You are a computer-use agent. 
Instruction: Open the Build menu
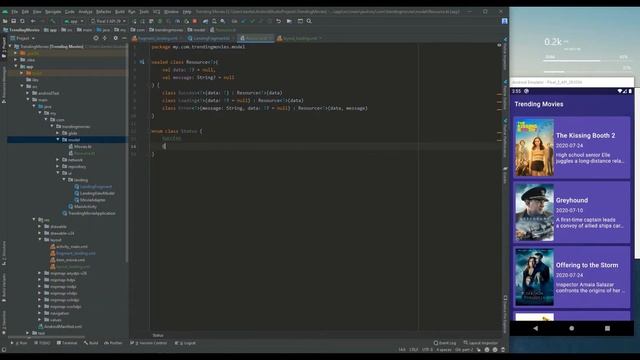pyautogui.click(x=120, y=12)
